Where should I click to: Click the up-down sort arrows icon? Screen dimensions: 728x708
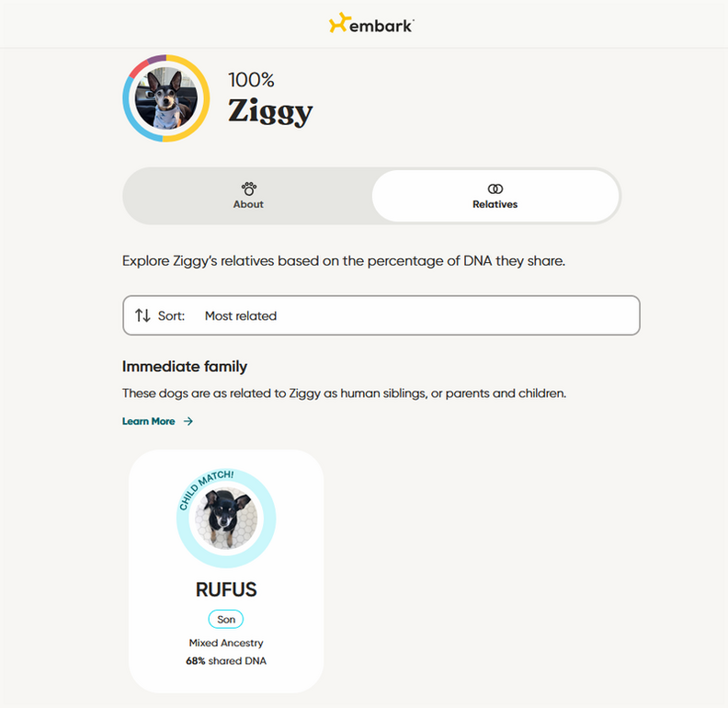click(x=142, y=315)
